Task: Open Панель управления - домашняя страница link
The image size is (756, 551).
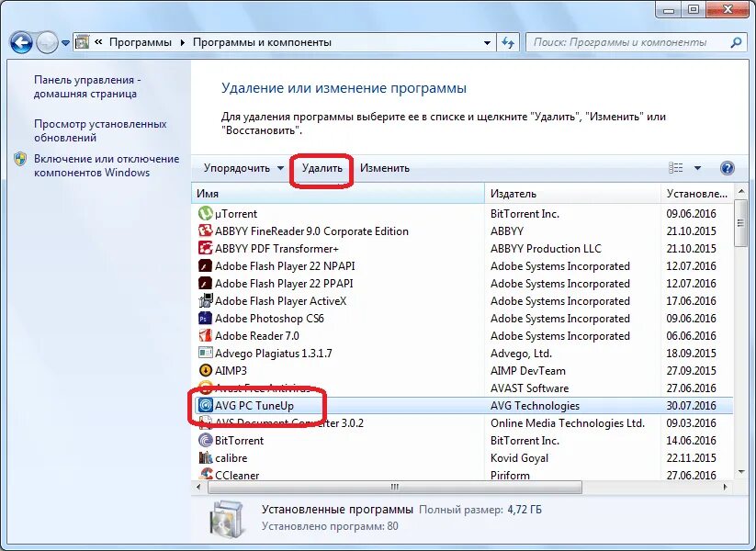Action: (x=87, y=86)
